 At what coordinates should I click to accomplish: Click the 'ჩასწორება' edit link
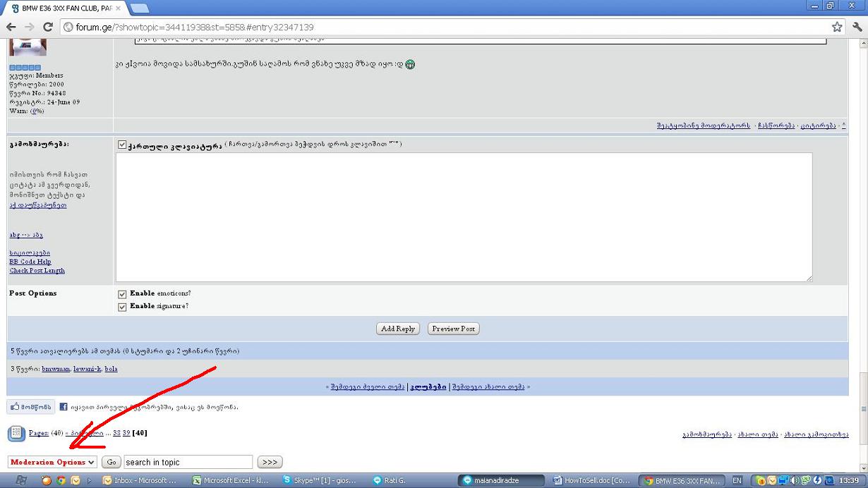776,126
